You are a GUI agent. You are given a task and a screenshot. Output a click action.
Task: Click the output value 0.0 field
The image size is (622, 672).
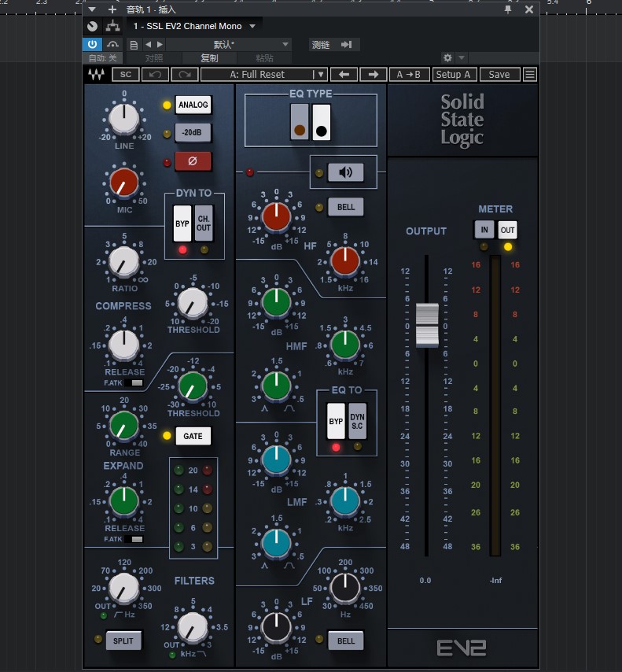coord(425,580)
